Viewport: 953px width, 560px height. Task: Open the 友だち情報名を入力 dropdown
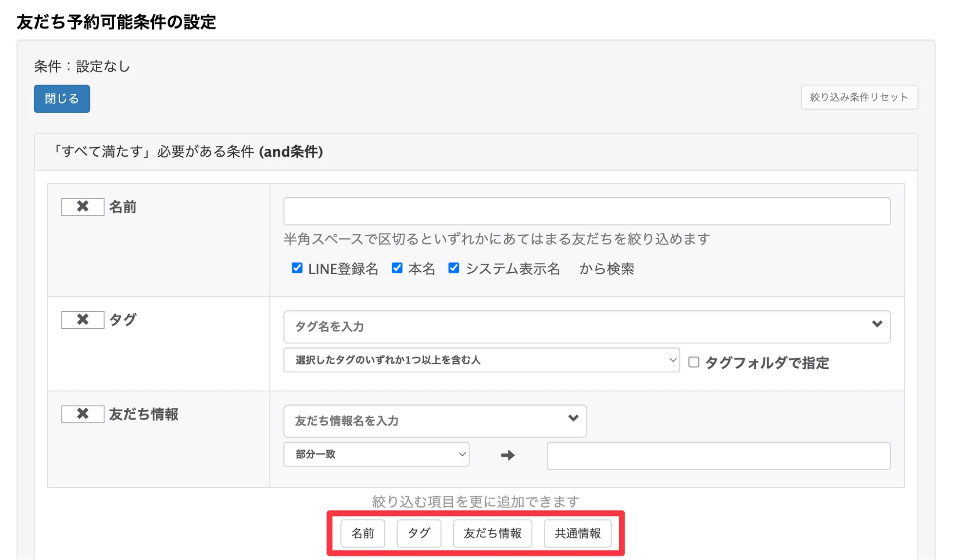[x=434, y=420]
